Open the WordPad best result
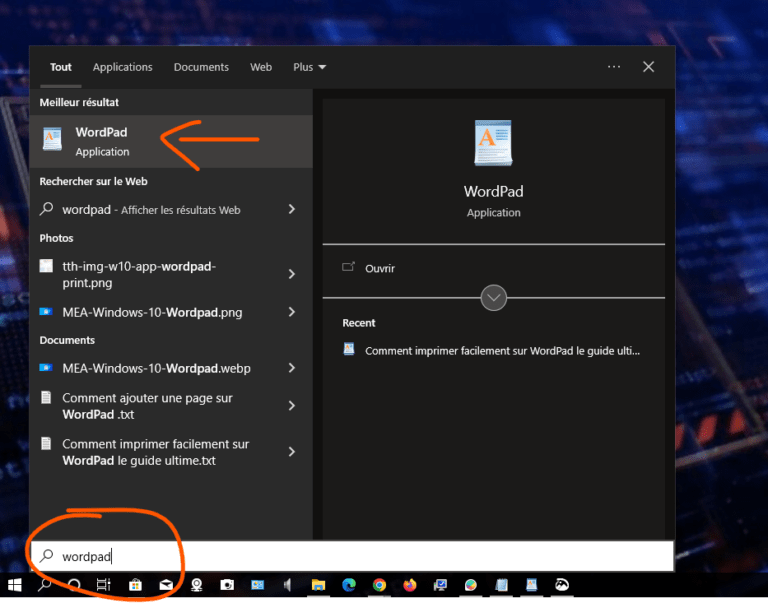The width and height of the screenshot is (768, 603). pos(171,142)
